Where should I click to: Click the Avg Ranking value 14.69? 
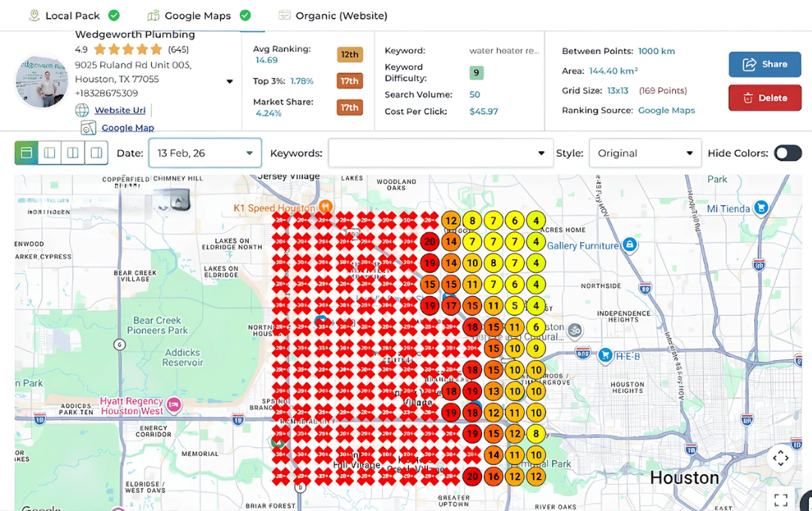(x=267, y=61)
